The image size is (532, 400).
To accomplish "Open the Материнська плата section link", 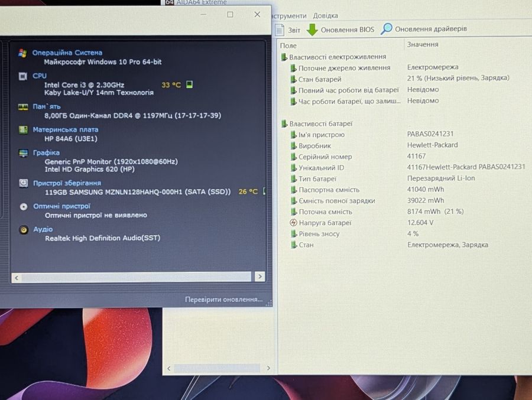I will 66,129.
